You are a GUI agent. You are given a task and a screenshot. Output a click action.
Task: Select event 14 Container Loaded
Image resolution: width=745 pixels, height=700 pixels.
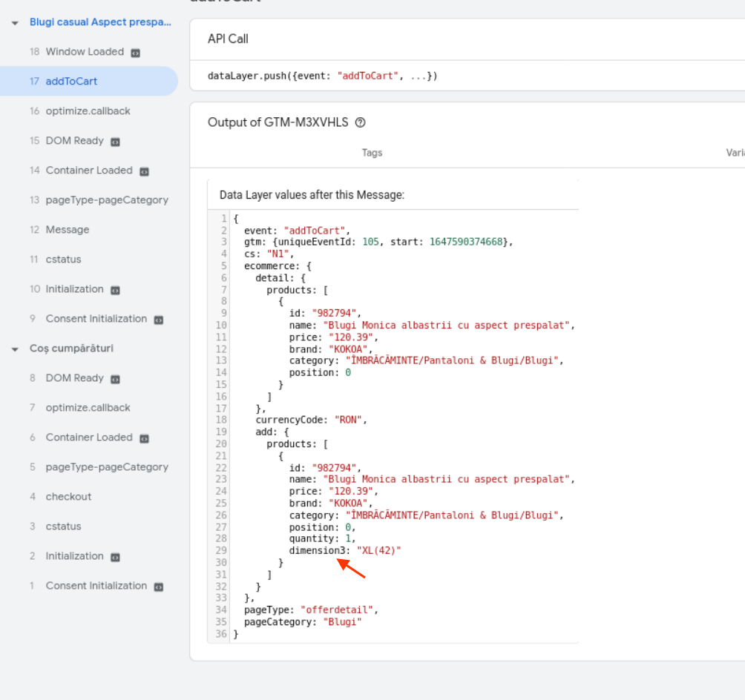point(89,170)
